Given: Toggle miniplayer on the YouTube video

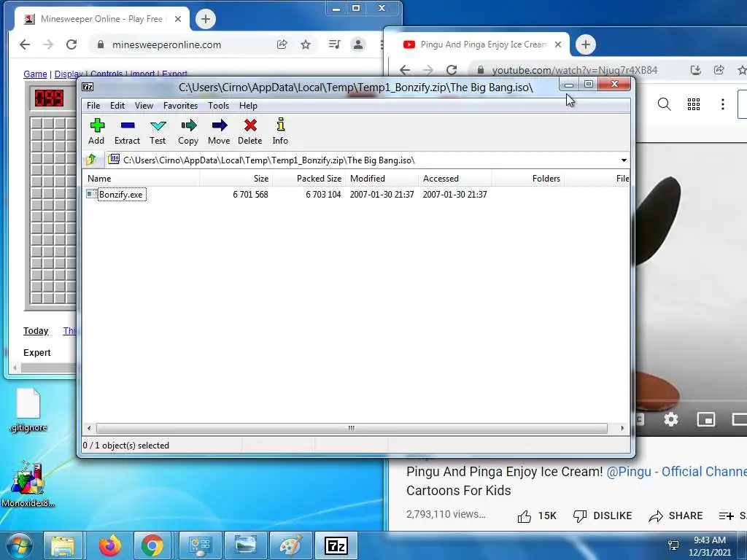Looking at the screenshot, I should click(x=706, y=419).
